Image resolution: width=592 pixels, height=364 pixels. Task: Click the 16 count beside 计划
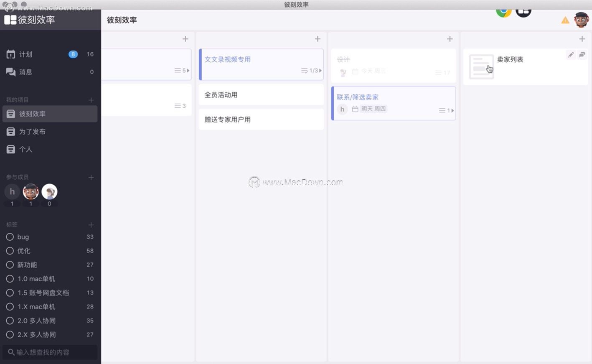(90, 54)
